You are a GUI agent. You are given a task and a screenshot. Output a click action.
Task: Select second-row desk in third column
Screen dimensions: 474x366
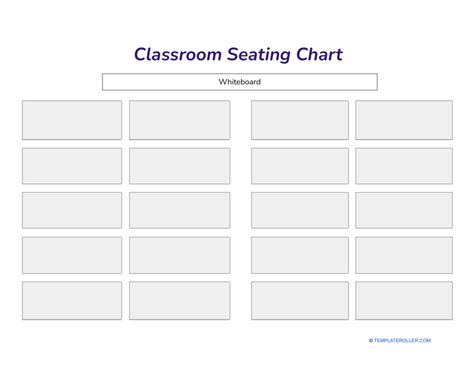click(x=300, y=166)
